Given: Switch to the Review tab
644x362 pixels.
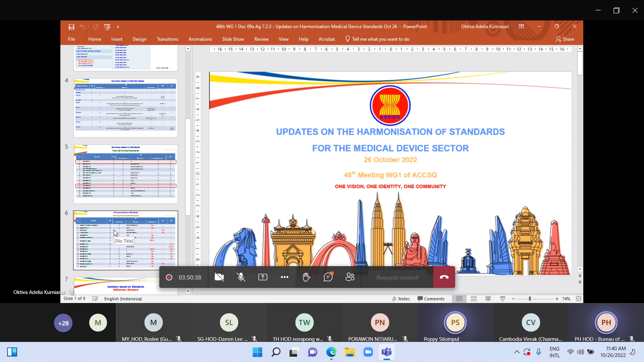Looking at the screenshot, I should point(261,39).
